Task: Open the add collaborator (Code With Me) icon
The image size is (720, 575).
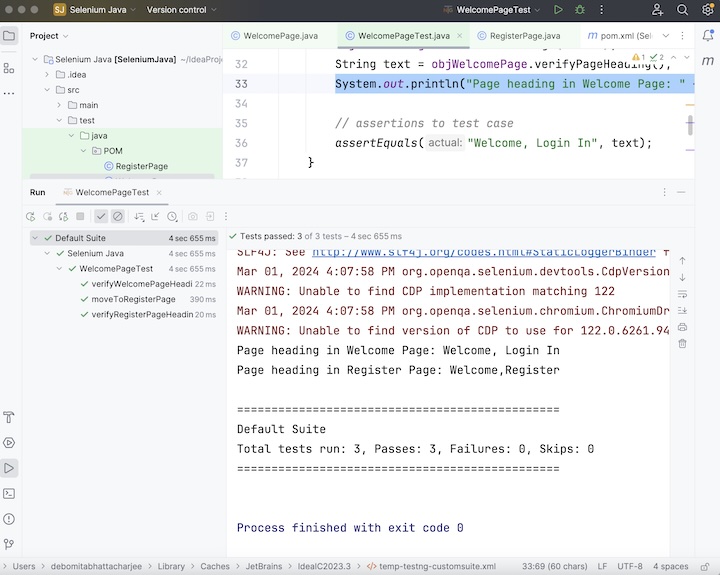Action: pyautogui.click(x=658, y=10)
